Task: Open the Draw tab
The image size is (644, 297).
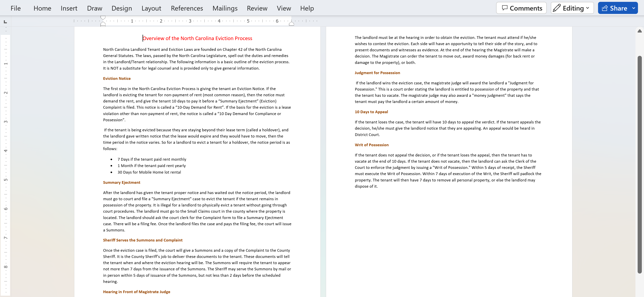Action: pos(94,8)
